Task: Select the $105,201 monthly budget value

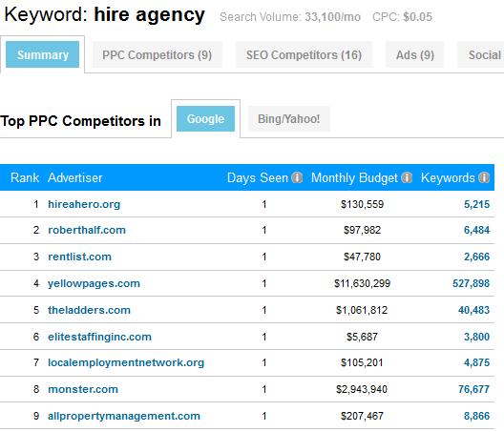Action: [363, 362]
